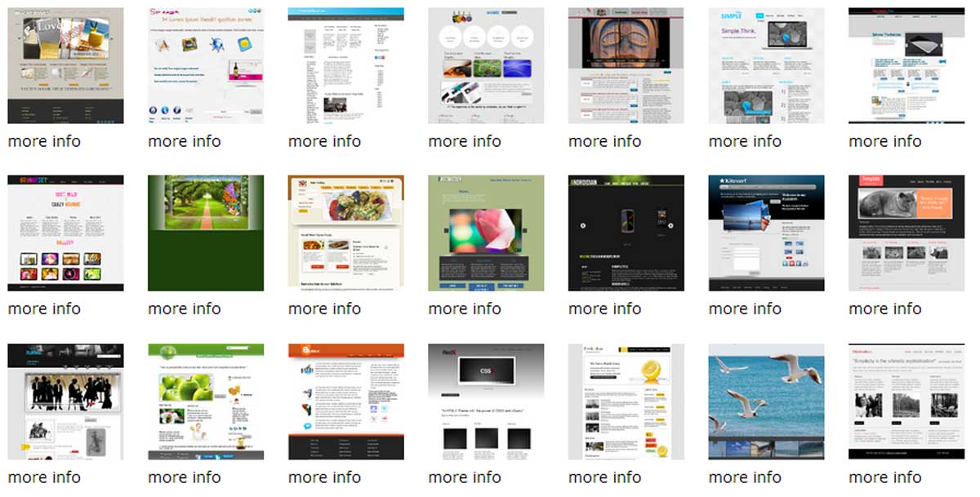Open the gray diamond template thumbnail with red accents
This screenshot has width=980, height=497.
point(906,66)
